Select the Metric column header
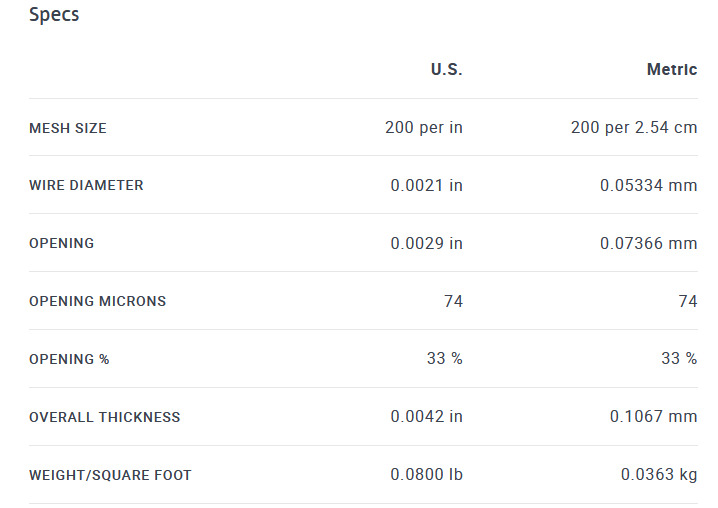 point(672,69)
